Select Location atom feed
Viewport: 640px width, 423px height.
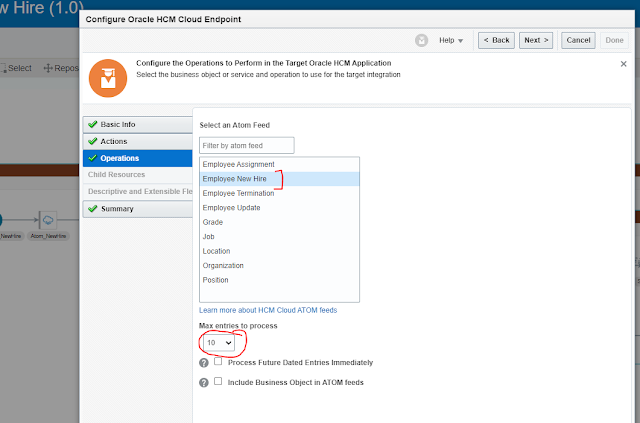[279, 251]
